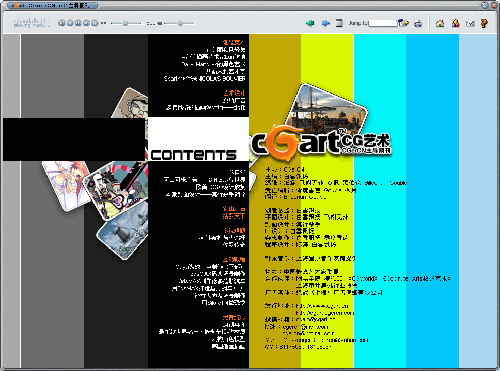Print using the printer icon
The width and height of the screenshot is (500, 371).
point(418,23)
